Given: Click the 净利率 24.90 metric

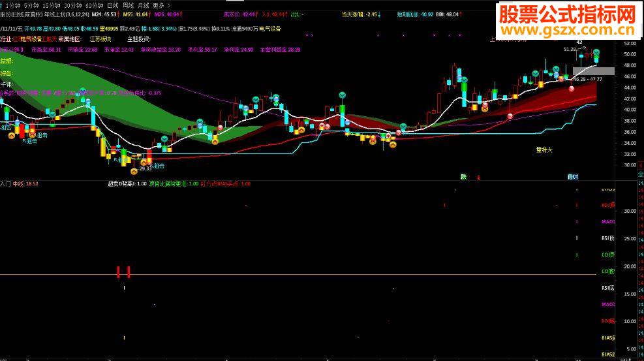Looking at the screenshot, I should click(x=239, y=50).
